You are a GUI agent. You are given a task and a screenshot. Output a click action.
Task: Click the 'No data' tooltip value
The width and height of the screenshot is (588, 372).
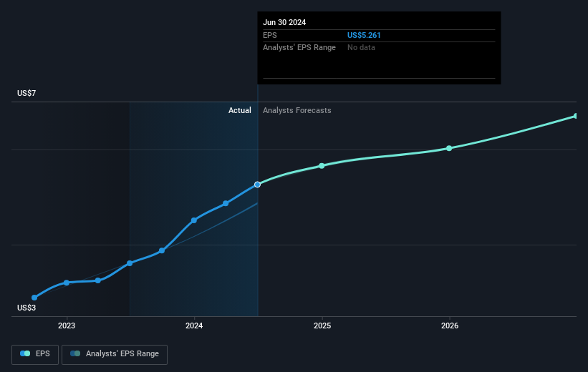[361, 48]
